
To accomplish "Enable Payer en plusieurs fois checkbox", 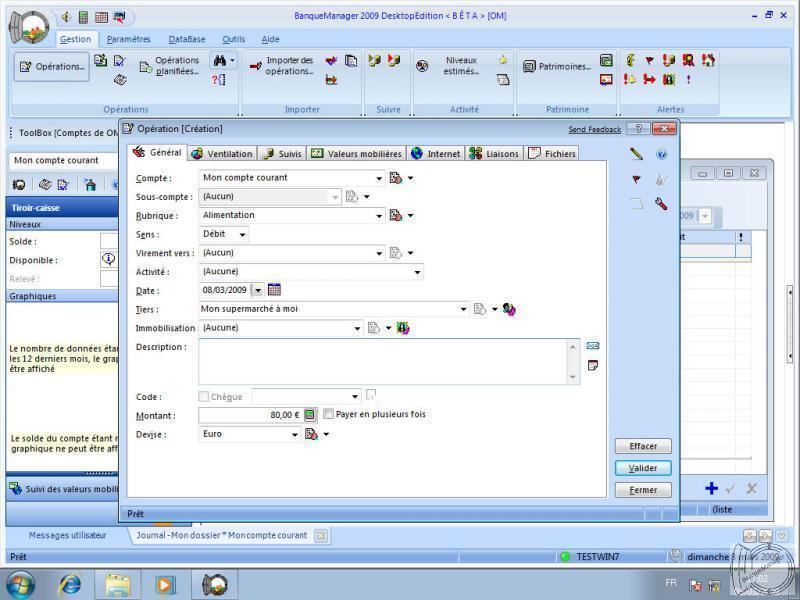I will point(329,414).
